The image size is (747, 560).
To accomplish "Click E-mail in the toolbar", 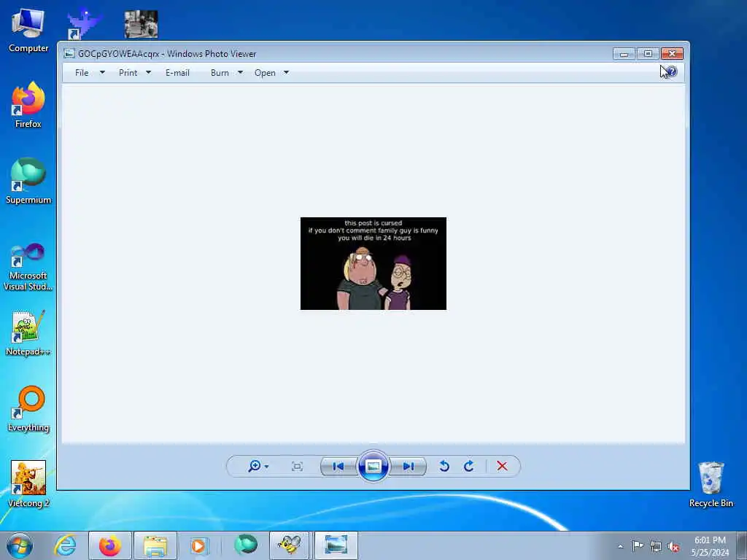I will point(178,73).
